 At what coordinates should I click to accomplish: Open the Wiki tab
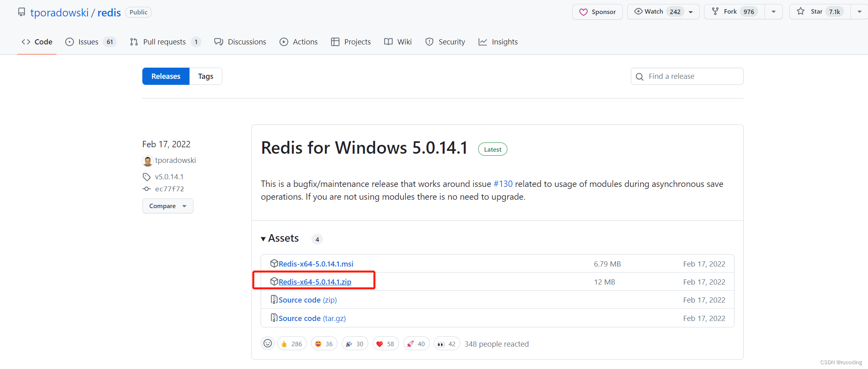(398, 42)
